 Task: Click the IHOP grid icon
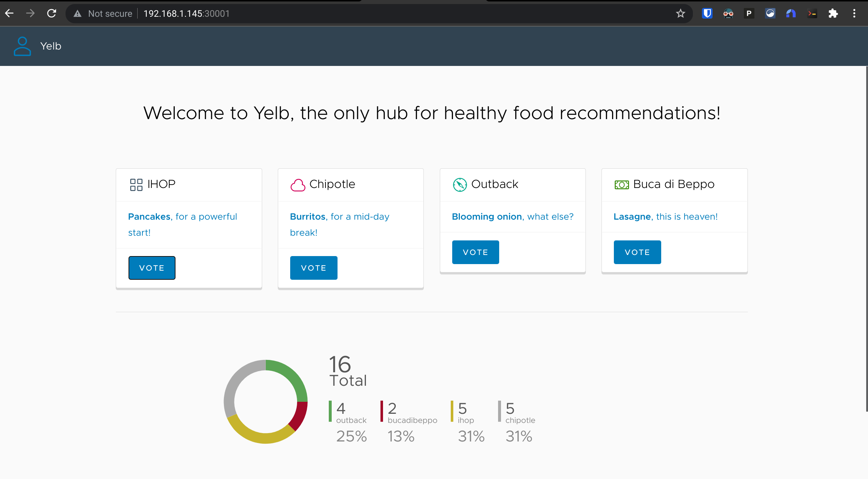coord(136,185)
